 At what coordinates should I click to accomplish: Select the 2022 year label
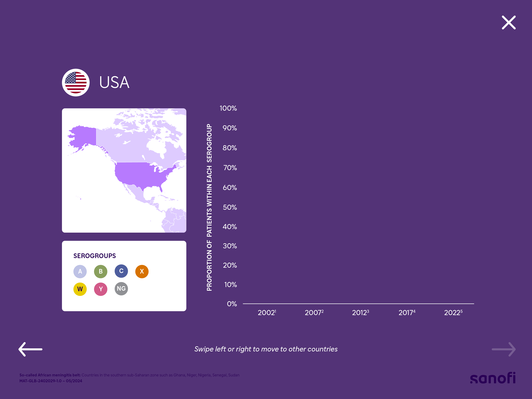click(x=453, y=312)
